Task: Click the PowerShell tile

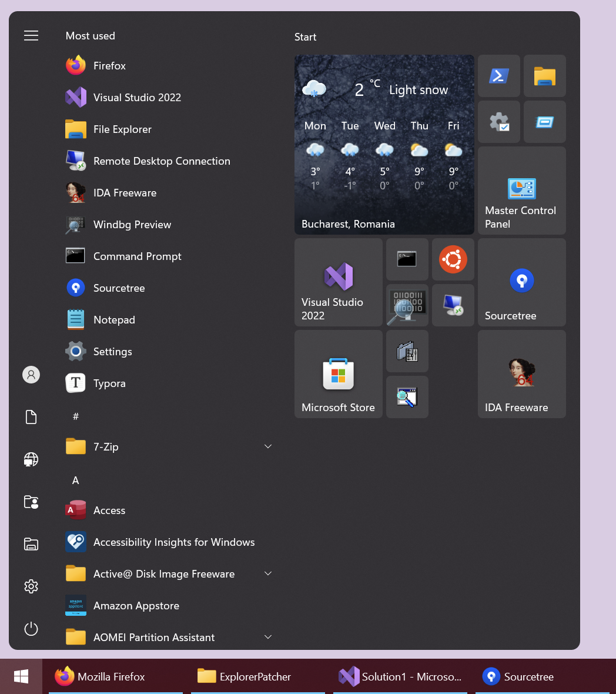Action: (x=499, y=76)
